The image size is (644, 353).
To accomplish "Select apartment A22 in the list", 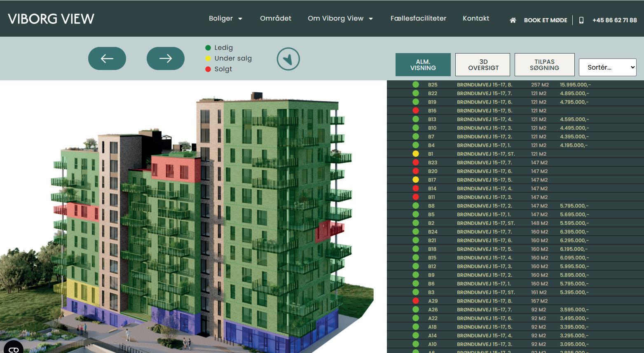I will click(x=515, y=318).
